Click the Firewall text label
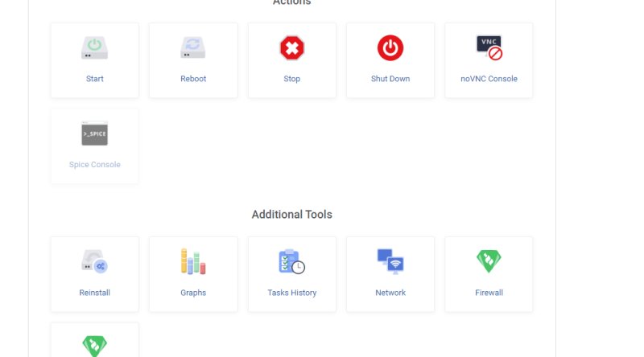This screenshot has height=357, width=644. tap(489, 293)
